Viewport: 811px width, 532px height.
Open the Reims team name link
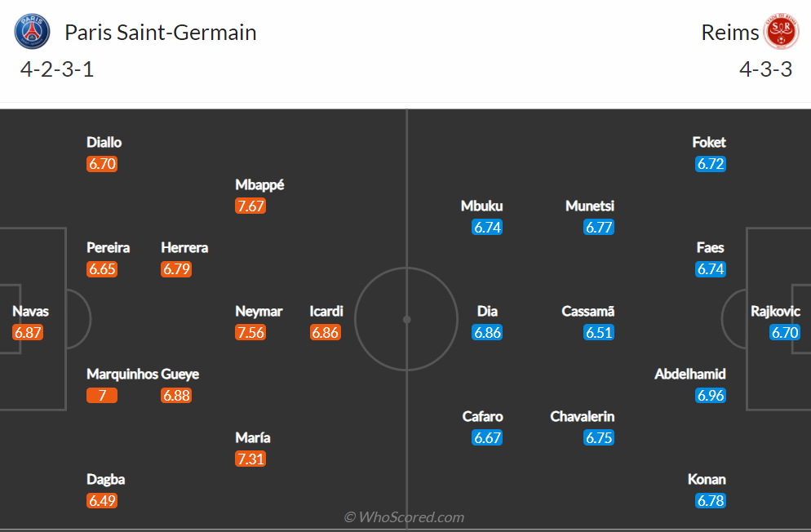729,33
